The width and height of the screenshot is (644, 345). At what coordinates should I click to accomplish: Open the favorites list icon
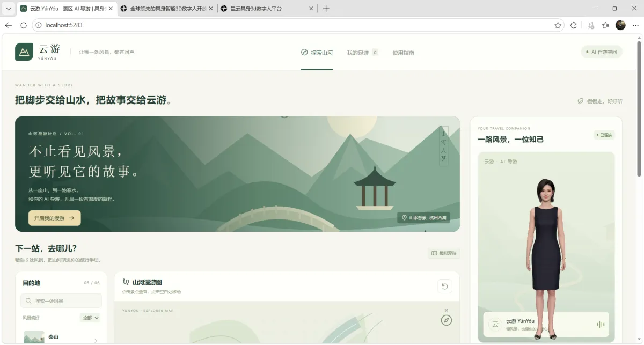click(605, 25)
